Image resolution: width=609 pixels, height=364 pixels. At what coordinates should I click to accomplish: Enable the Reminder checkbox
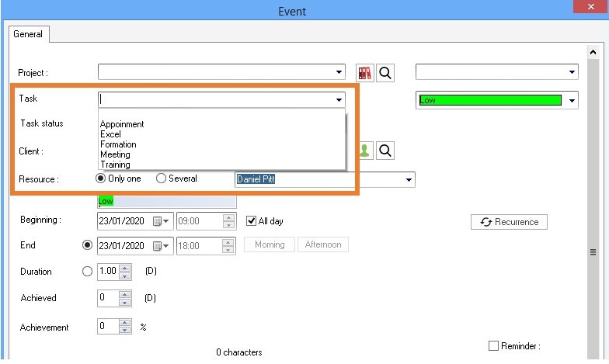click(x=493, y=346)
